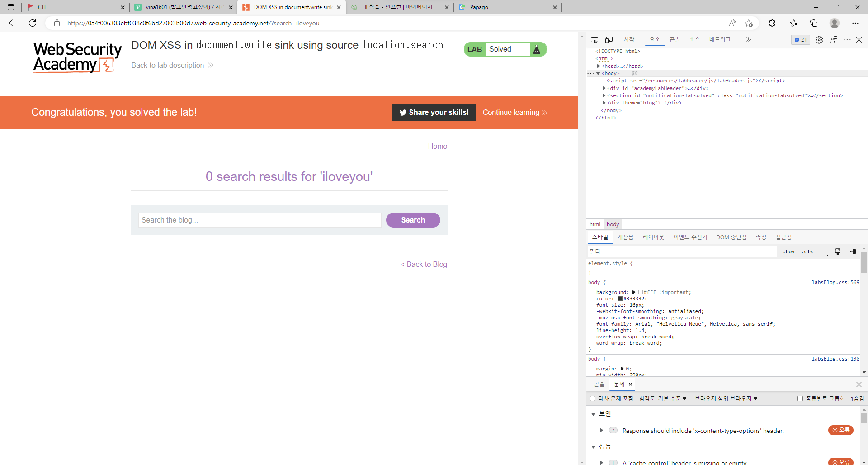
Task: Open read aloud icon in address bar
Action: click(x=732, y=23)
